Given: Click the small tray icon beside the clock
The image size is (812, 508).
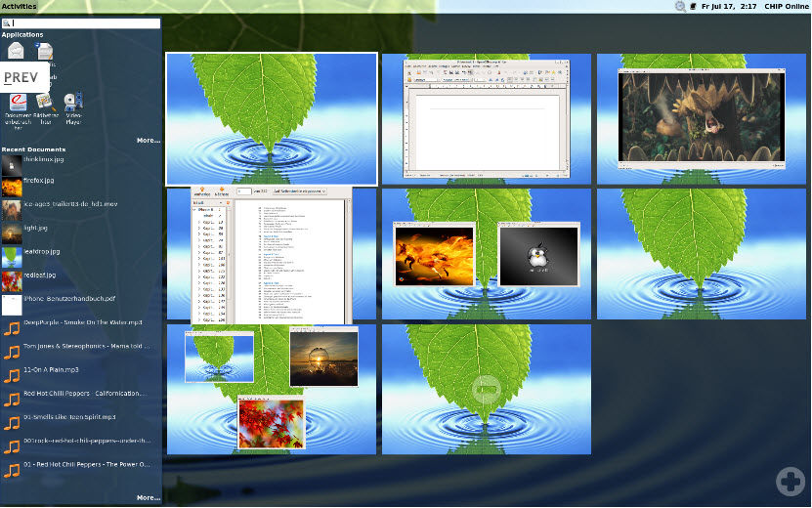Looking at the screenshot, I should (x=694, y=6).
